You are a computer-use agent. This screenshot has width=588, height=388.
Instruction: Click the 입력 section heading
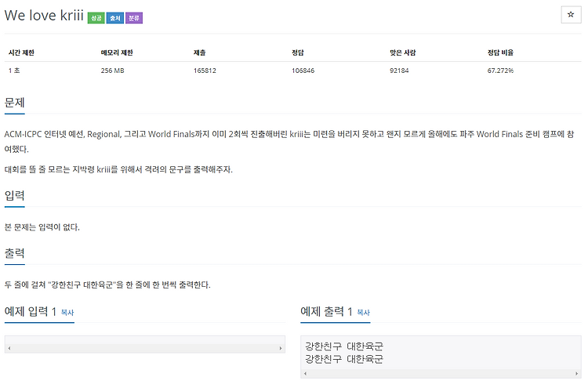click(15, 195)
